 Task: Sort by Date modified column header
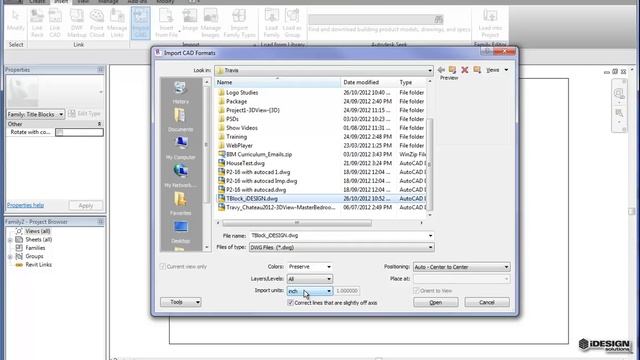coord(369,82)
